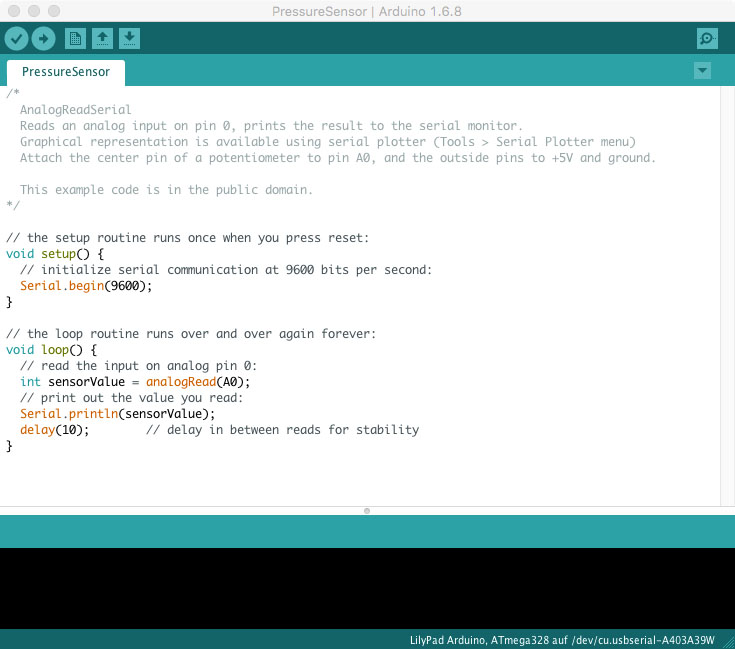735x649 pixels.
Task: Click the black console output area
Action: [368, 588]
